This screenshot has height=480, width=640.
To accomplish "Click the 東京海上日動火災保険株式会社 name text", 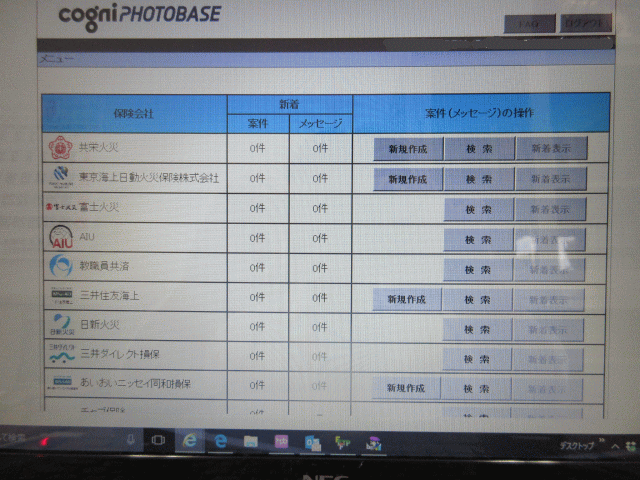I will click(149, 177).
